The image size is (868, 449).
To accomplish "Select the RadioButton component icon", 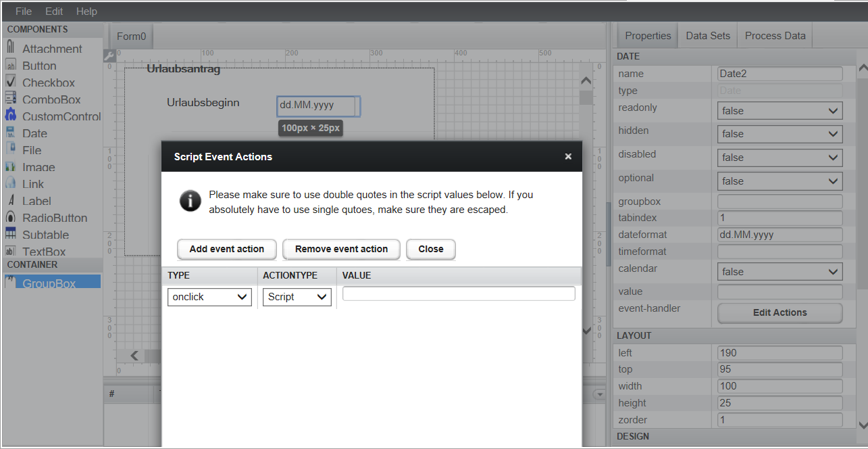I will pyautogui.click(x=11, y=217).
